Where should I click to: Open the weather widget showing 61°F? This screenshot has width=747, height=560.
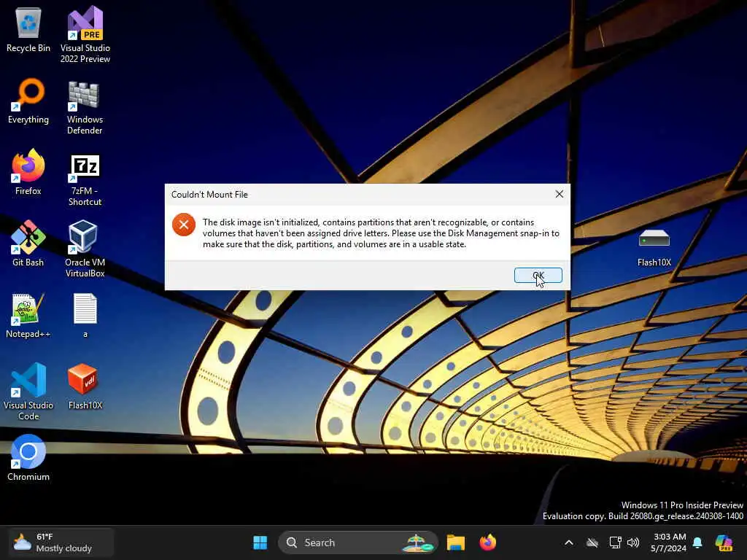(61, 542)
